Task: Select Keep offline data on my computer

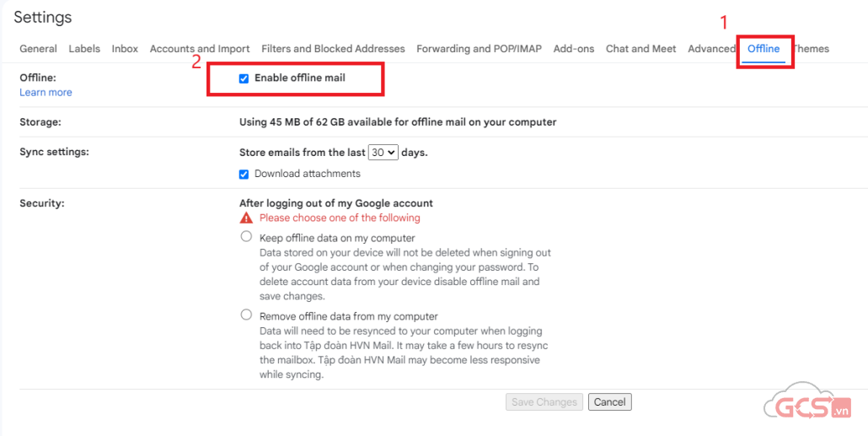Action: (246, 237)
